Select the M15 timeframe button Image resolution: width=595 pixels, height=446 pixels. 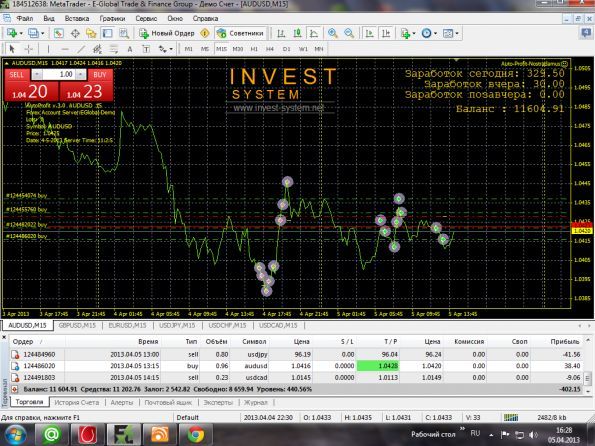pos(221,49)
